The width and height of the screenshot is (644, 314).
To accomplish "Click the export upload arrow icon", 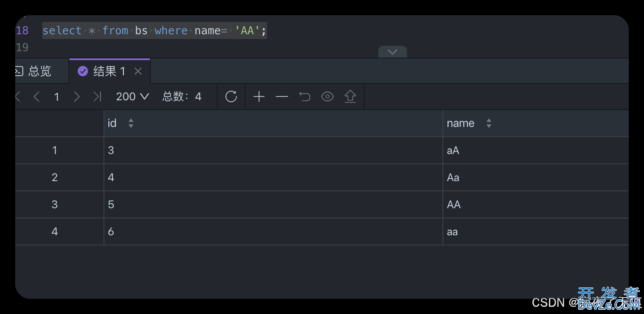I will coord(350,96).
